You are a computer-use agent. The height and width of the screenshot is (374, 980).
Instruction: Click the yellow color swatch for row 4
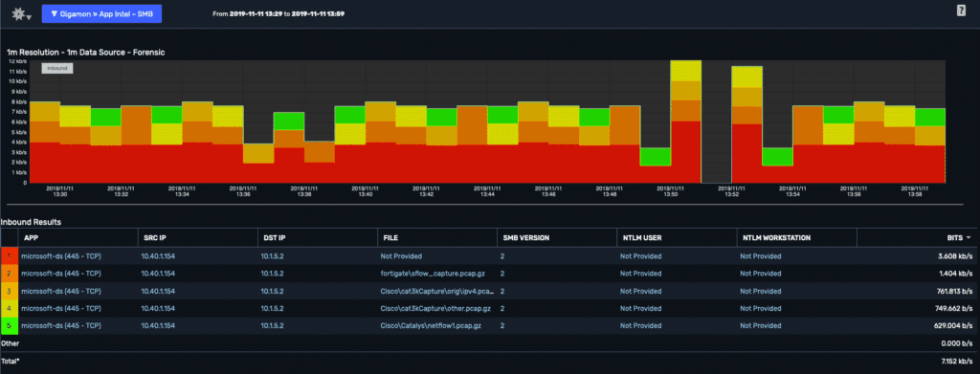[10, 308]
